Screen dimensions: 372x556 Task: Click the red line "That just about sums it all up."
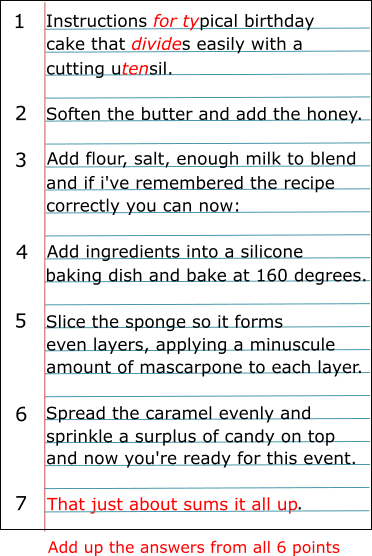click(174, 505)
